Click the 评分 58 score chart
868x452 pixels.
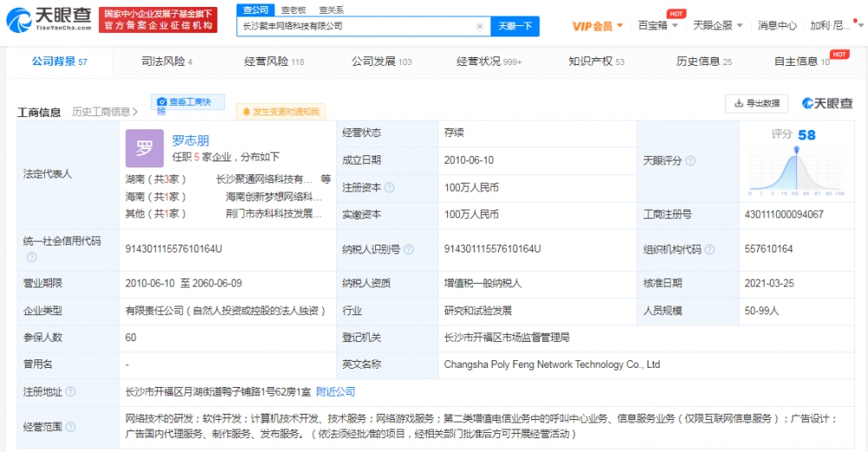click(x=796, y=161)
